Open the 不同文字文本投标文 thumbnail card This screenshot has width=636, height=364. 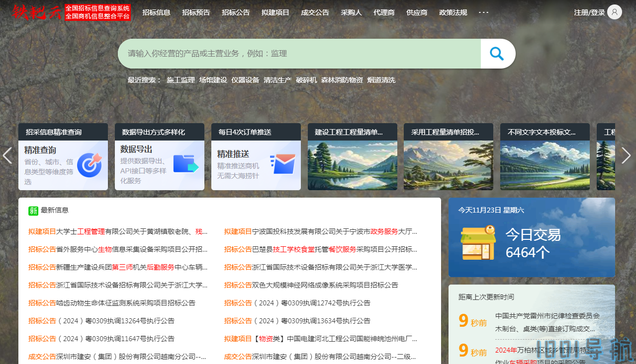point(545,156)
